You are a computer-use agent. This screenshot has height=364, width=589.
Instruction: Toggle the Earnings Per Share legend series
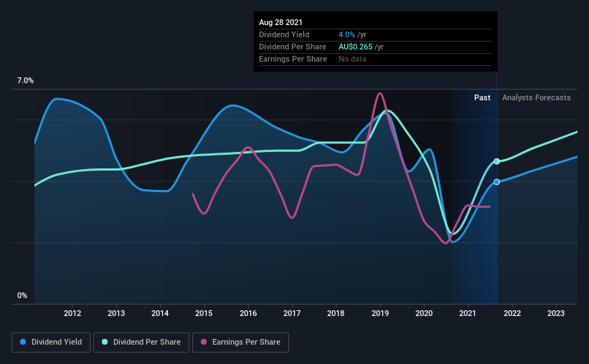[x=240, y=343]
